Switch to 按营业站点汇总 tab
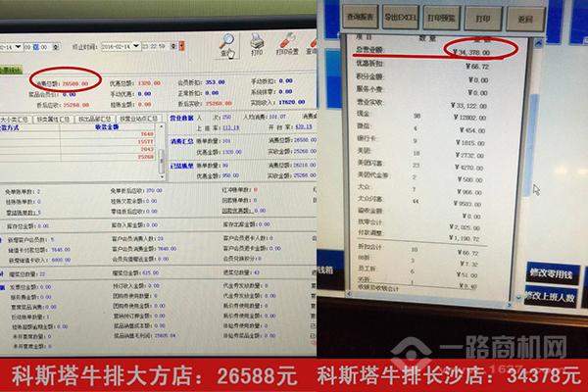 139,119
